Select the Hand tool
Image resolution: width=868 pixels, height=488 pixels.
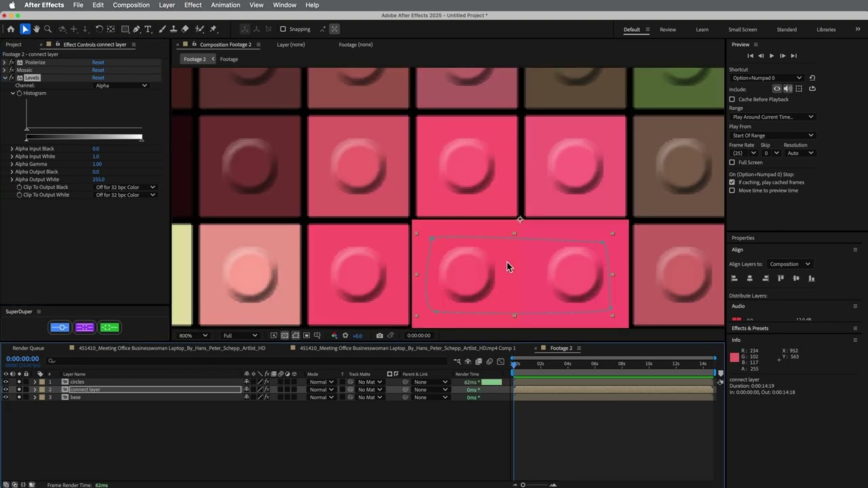(x=37, y=29)
